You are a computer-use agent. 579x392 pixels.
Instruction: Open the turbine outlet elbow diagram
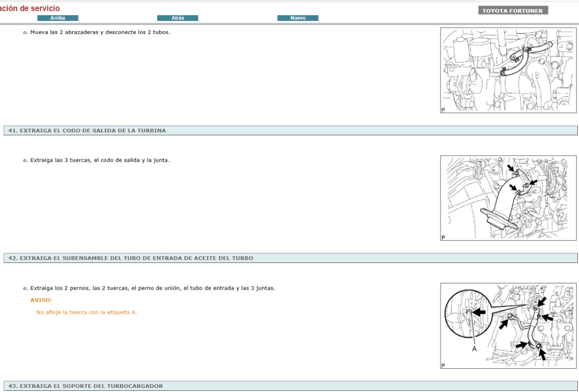click(509, 199)
